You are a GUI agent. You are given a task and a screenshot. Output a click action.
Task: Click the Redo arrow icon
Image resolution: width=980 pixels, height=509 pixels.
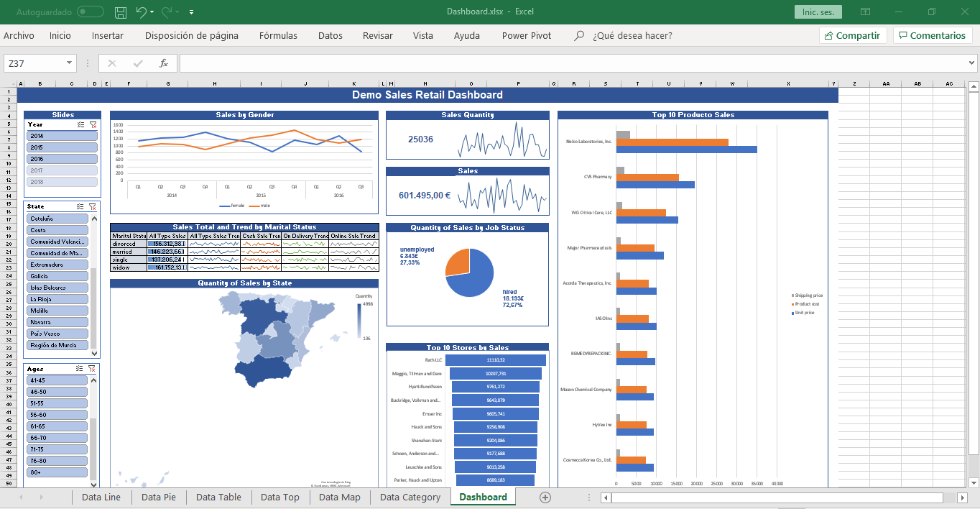(x=167, y=12)
